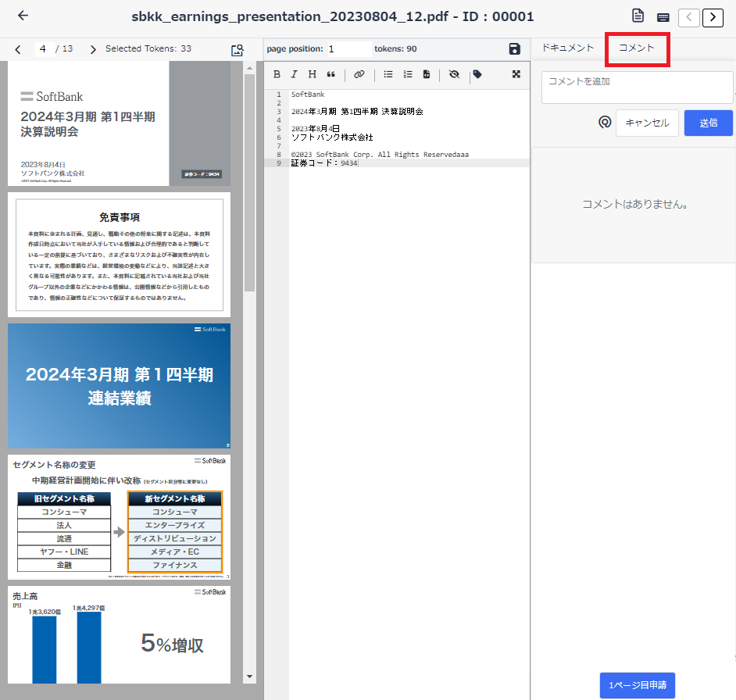Viewport: 736px width, 700px height.
Task: Click editor line 証券コード: 9434
Action: 324,163
